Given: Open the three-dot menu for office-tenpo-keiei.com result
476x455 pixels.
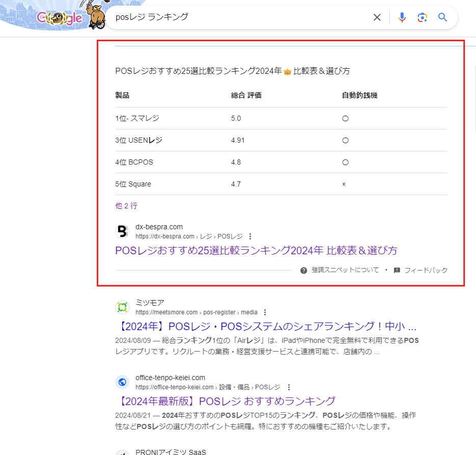Looking at the screenshot, I should [x=289, y=387].
